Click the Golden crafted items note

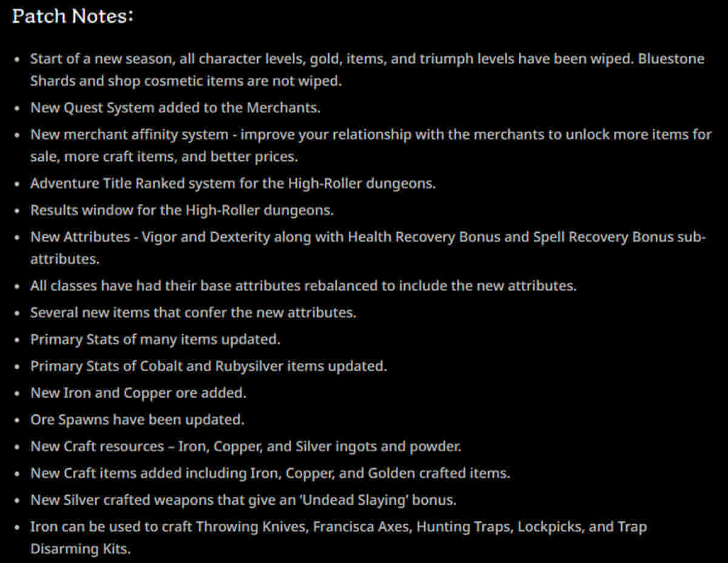pyautogui.click(x=270, y=473)
